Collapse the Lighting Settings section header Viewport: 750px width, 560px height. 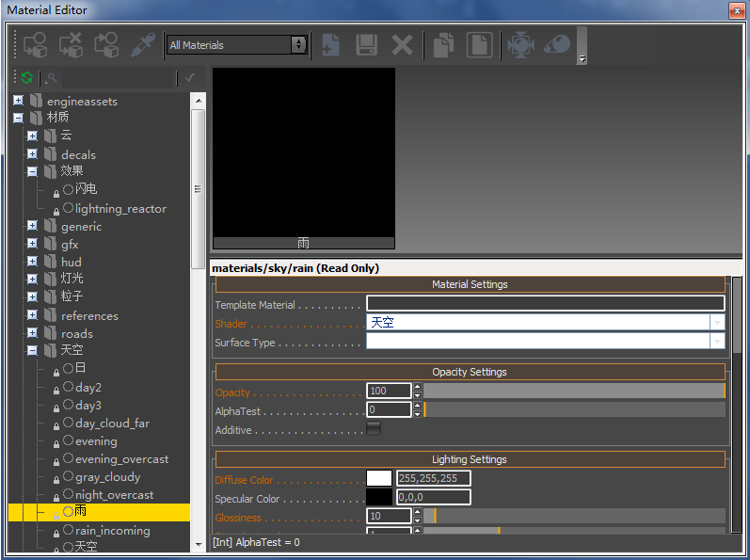point(470,459)
